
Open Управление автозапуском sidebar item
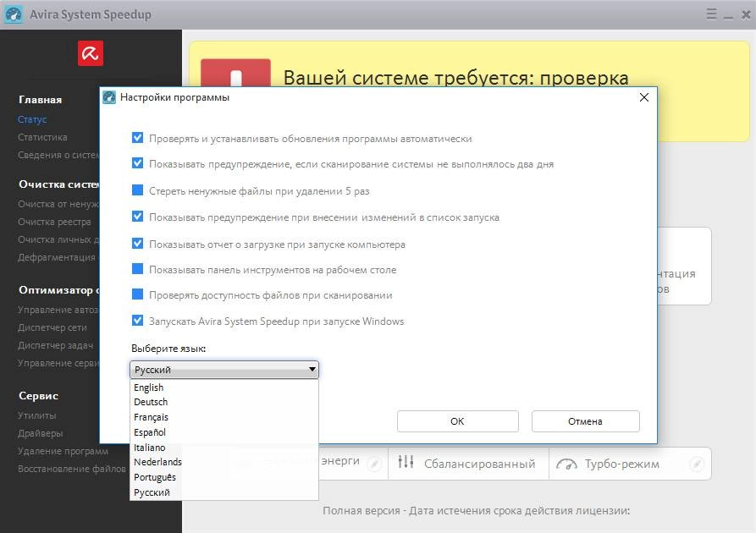coord(58,310)
